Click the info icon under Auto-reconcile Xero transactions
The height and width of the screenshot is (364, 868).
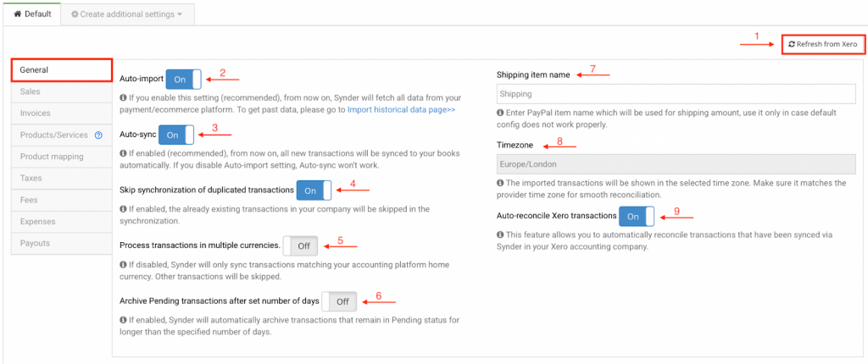(x=500, y=234)
